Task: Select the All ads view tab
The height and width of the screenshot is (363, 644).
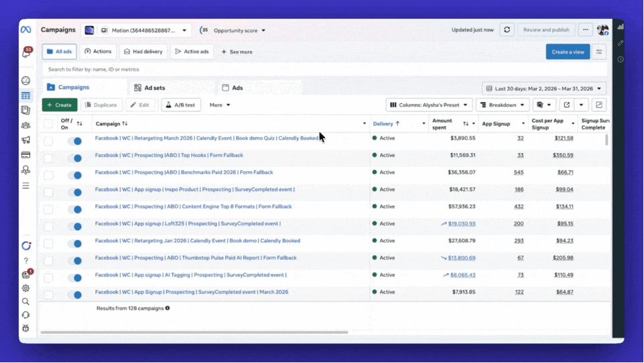Action: [59, 52]
